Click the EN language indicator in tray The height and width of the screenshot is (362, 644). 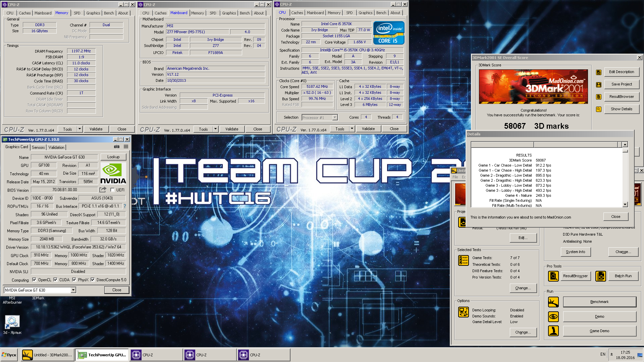(603, 354)
